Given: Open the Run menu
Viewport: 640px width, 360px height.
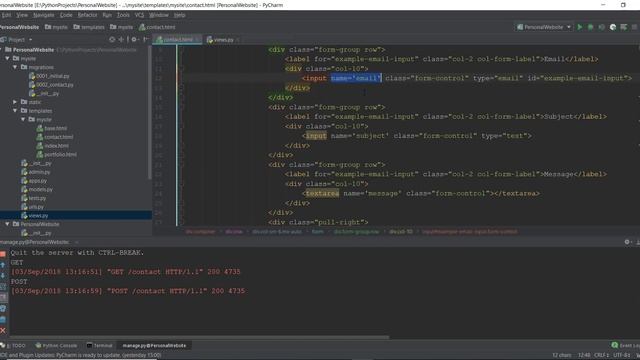Looking at the screenshot, I should pos(107,15).
